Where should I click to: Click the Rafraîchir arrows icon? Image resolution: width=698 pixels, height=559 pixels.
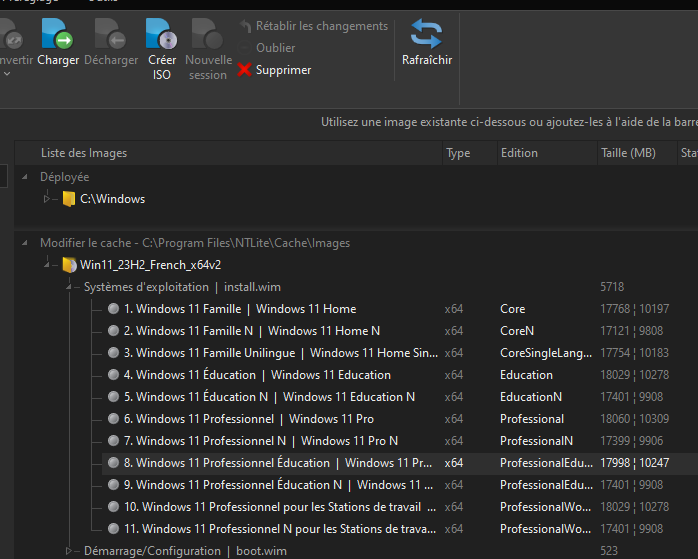click(426, 34)
